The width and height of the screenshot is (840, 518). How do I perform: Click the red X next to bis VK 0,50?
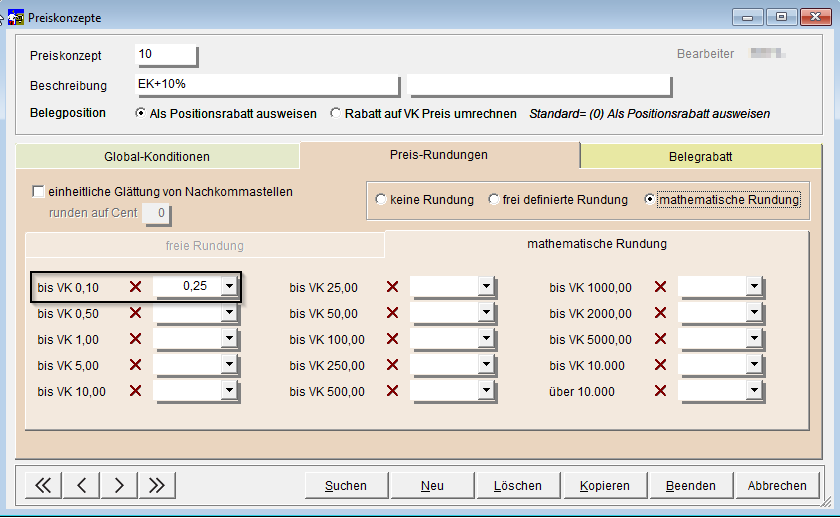[136, 313]
